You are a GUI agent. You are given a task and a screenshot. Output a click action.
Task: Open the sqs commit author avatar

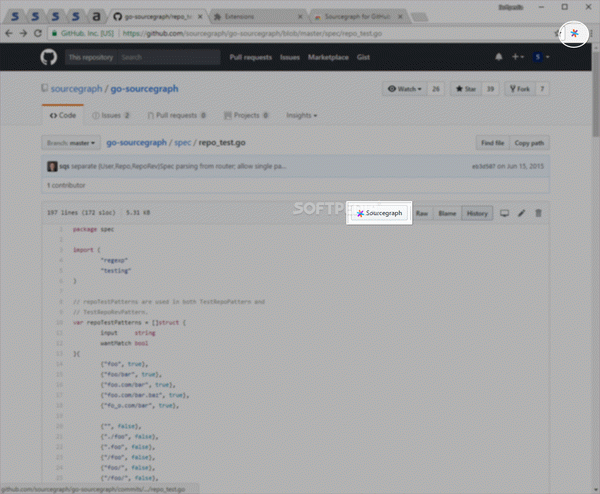52,166
